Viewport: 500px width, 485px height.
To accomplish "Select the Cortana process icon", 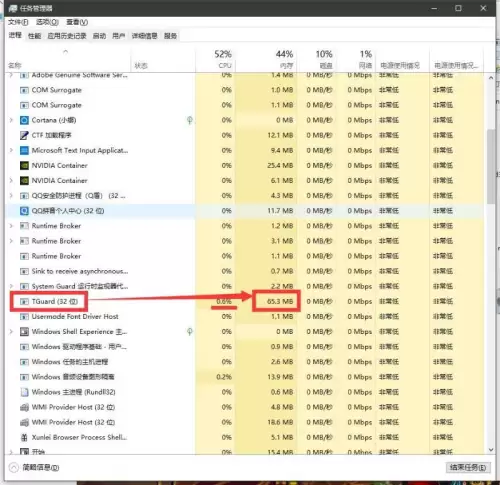I will click(x=24, y=120).
